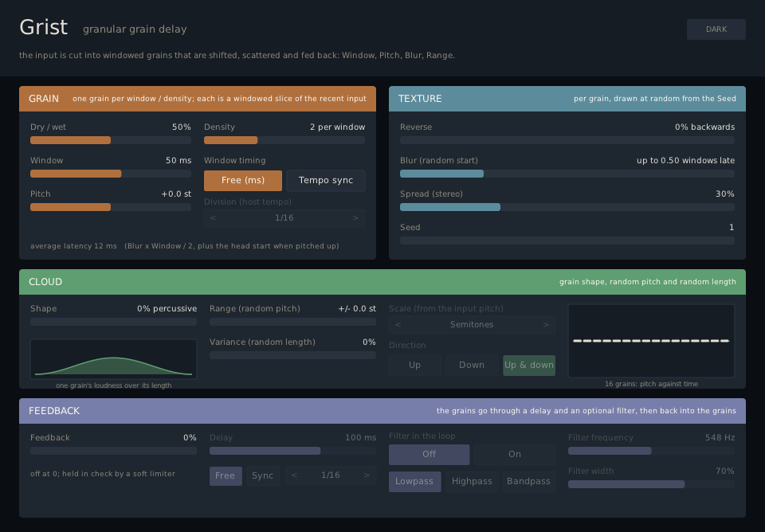
Task: Click the Division 1/16 value in Grain
Action: pos(284,218)
